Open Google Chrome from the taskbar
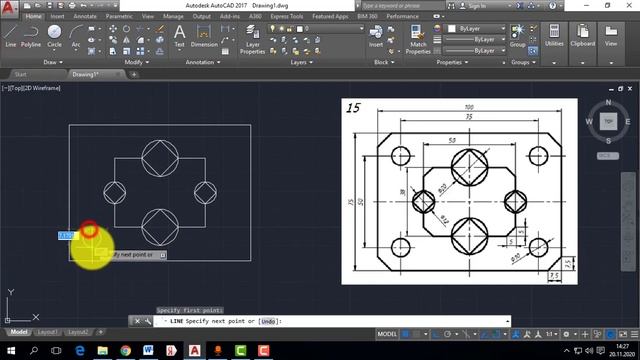The image size is (640, 360). pos(125,350)
